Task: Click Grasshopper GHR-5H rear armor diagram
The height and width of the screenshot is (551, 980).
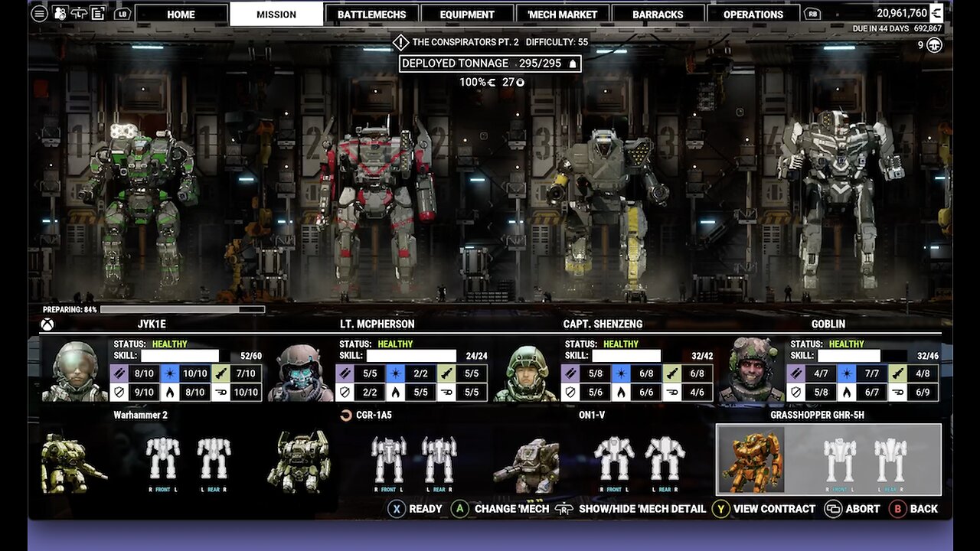Action: coord(890,461)
